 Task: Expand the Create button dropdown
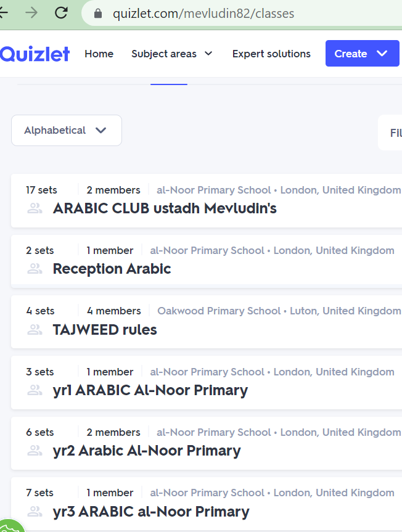click(x=363, y=53)
